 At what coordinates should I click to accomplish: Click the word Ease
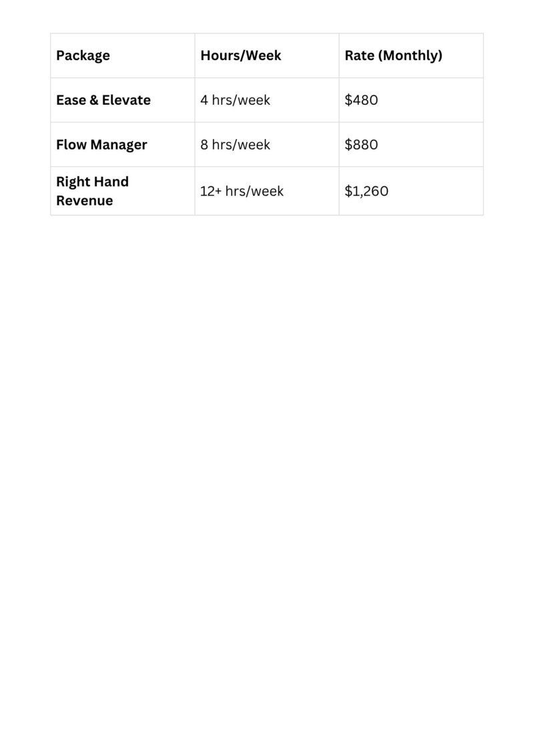coord(70,100)
